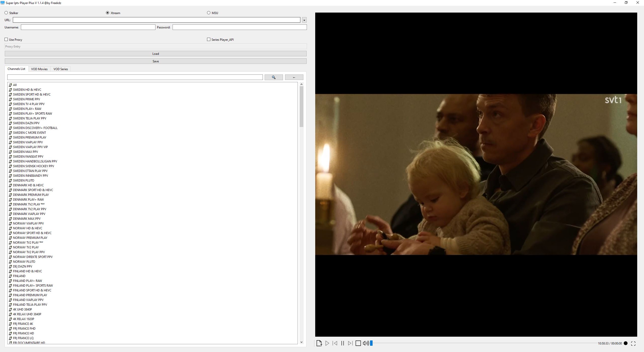Click the Proxy Entry field

click(x=155, y=47)
